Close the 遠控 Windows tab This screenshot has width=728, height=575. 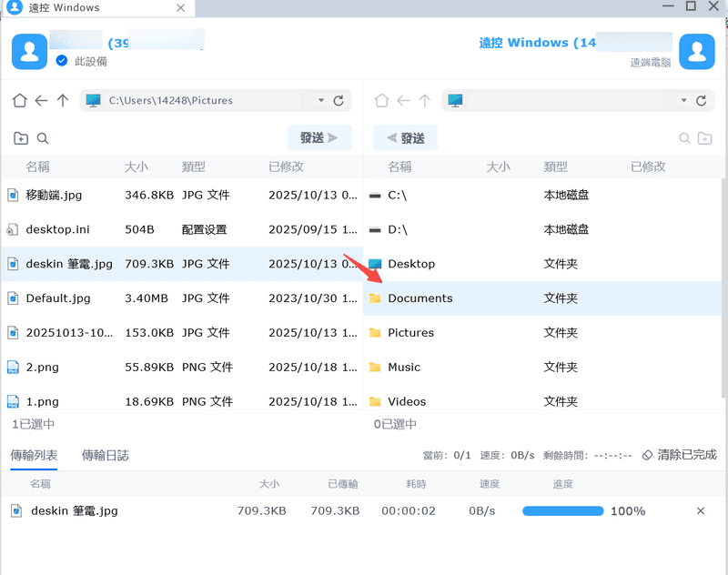(180, 8)
